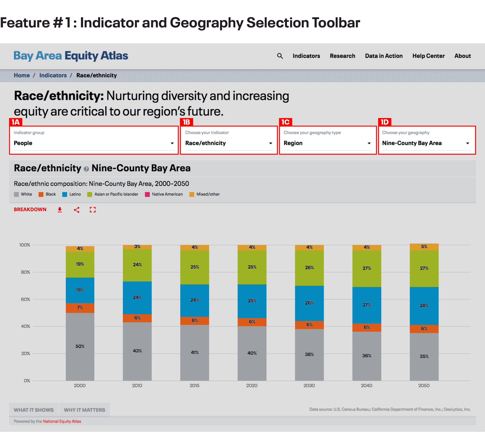Click the Bay Area Equity Atlas logo

71,55
